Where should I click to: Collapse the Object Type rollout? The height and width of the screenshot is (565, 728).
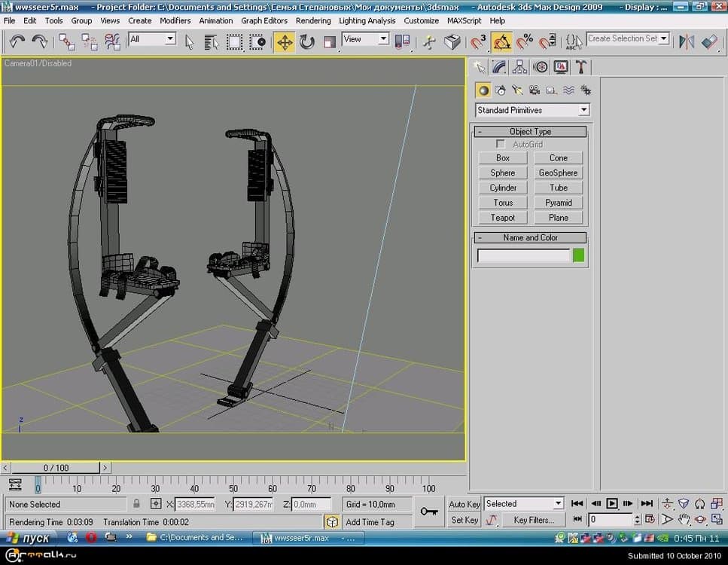[531, 132]
